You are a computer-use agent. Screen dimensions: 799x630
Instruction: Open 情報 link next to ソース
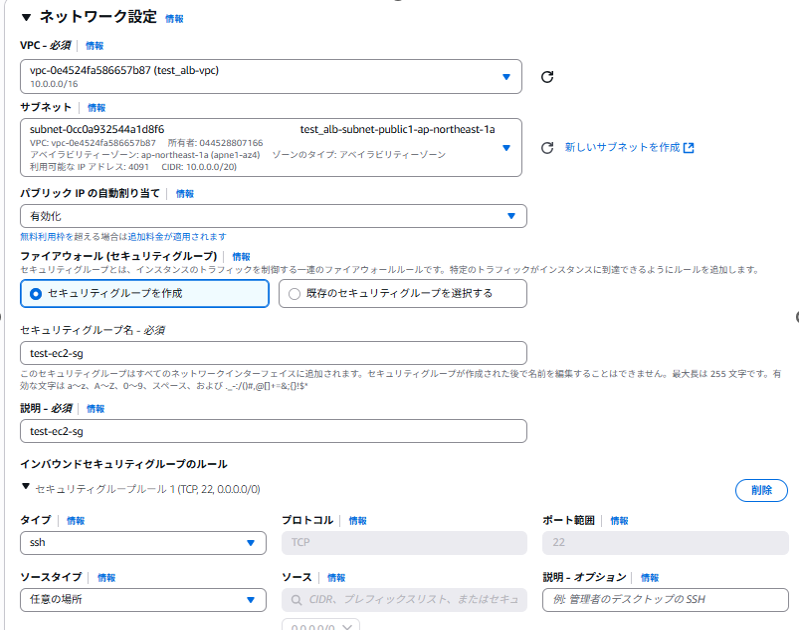click(x=336, y=578)
